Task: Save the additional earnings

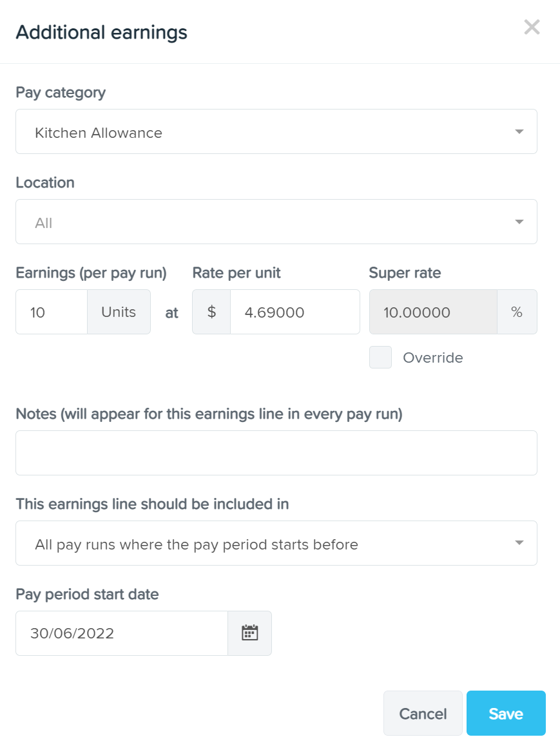Action: point(506,713)
